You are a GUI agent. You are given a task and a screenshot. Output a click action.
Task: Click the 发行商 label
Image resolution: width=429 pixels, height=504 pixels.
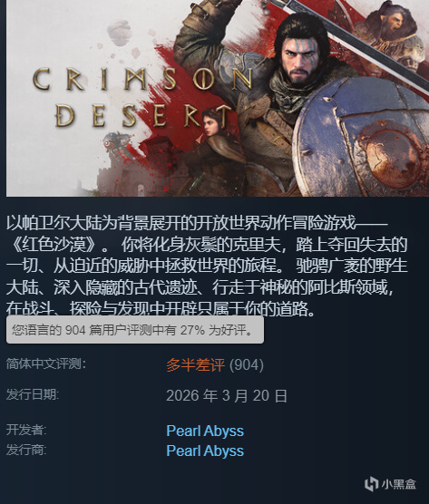[26, 450]
